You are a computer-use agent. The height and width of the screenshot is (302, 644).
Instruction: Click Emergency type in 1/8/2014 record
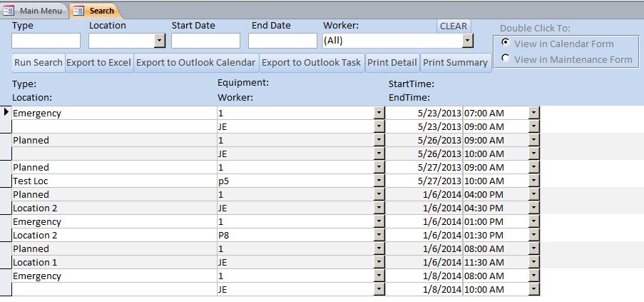(x=114, y=276)
